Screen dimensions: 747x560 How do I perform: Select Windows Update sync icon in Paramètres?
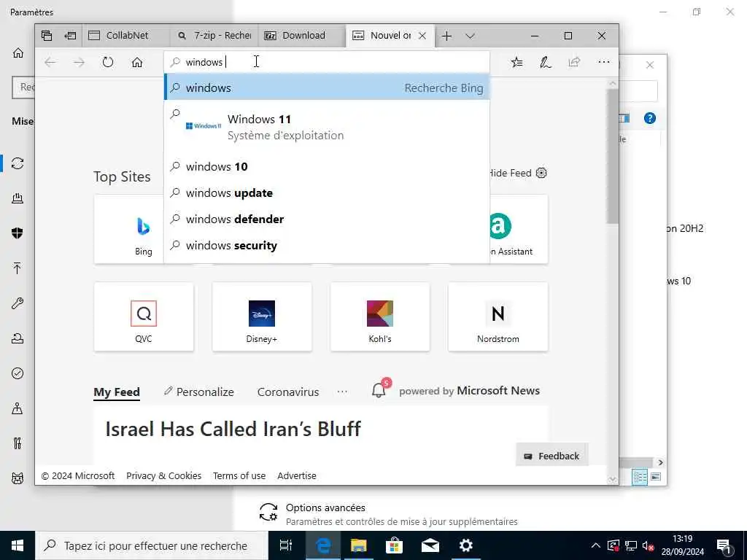(18, 163)
